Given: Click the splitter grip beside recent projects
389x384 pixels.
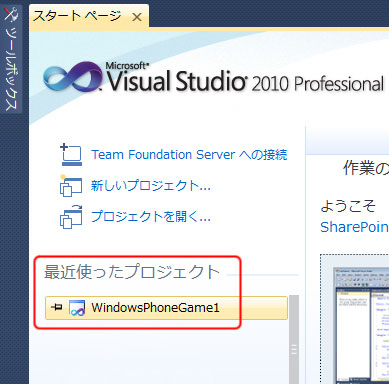Looking at the screenshot, I should [294, 350].
